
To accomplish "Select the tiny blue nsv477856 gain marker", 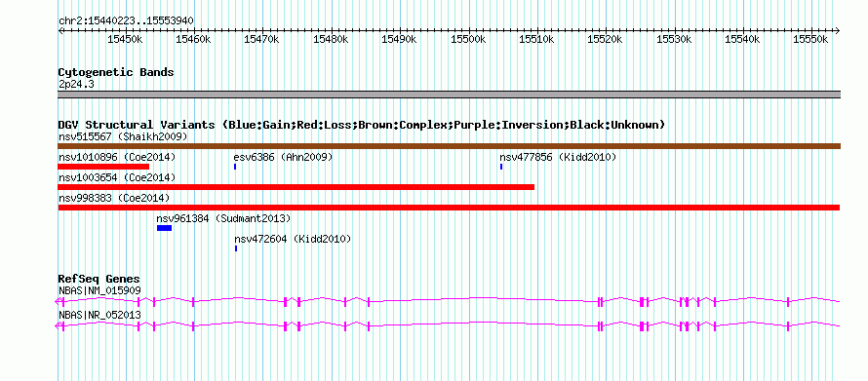I will click(x=501, y=167).
